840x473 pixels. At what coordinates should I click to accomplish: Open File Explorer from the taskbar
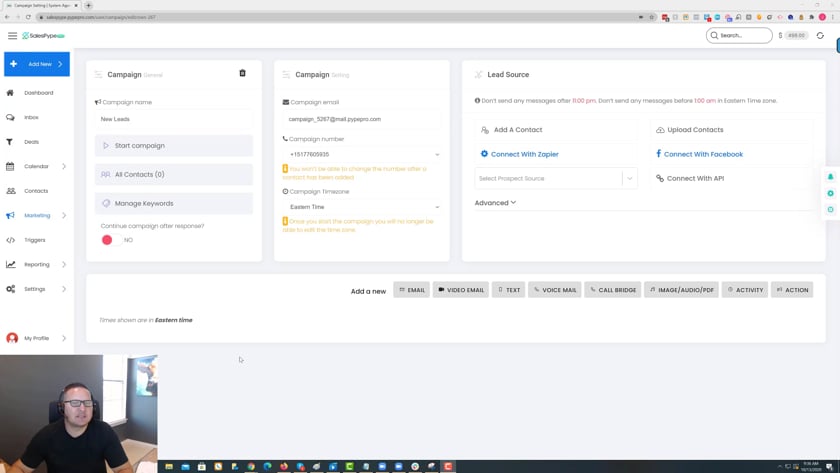click(169, 467)
